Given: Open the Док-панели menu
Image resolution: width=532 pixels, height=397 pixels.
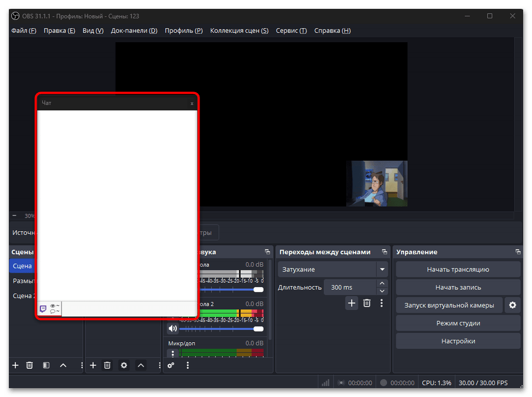Looking at the screenshot, I should click(x=134, y=30).
